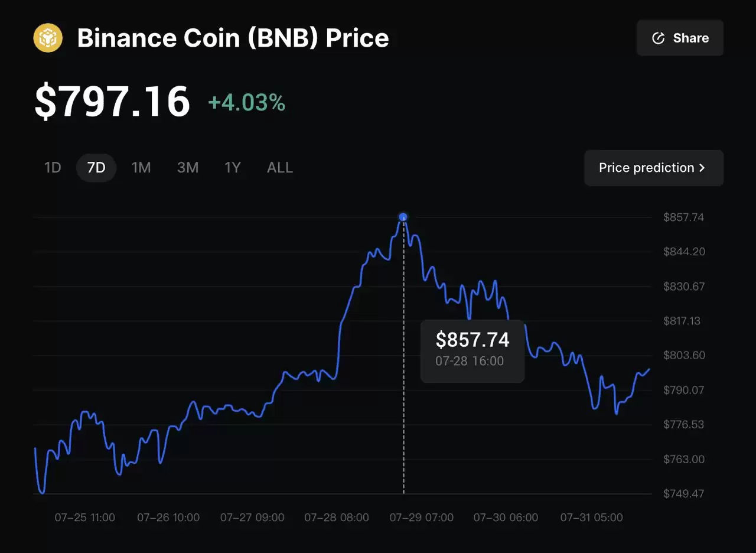Switch to the ALL timeframe
Viewport: 756px width, 553px height.
coord(279,168)
